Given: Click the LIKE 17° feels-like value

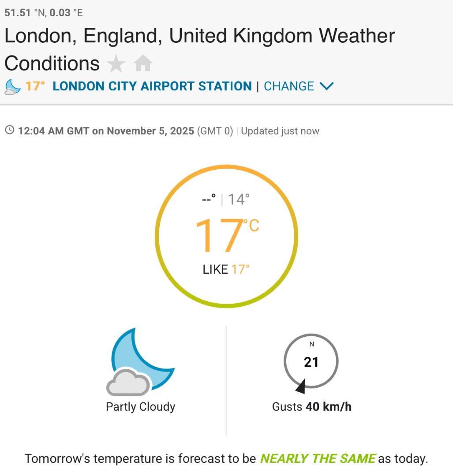Looking at the screenshot, I should click(x=226, y=269).
